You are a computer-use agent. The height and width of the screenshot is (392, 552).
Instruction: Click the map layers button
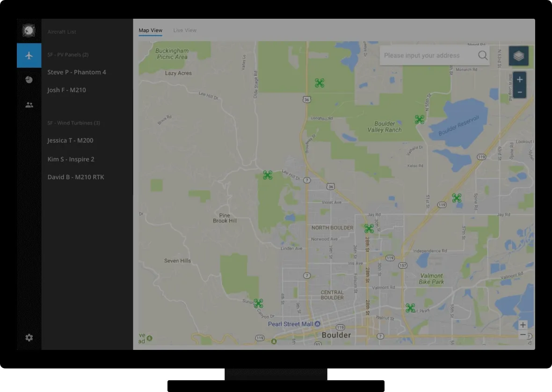pyautogui.click(x=518, y=56)
